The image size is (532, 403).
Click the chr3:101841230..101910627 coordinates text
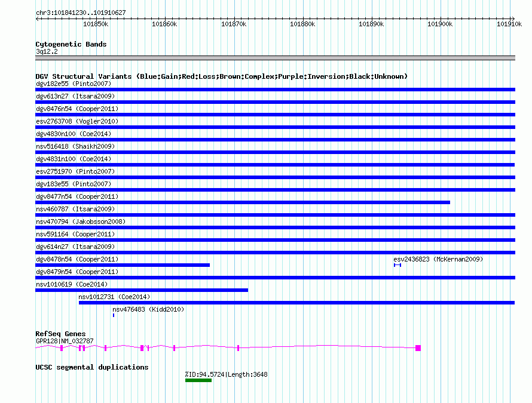(81, 13)
